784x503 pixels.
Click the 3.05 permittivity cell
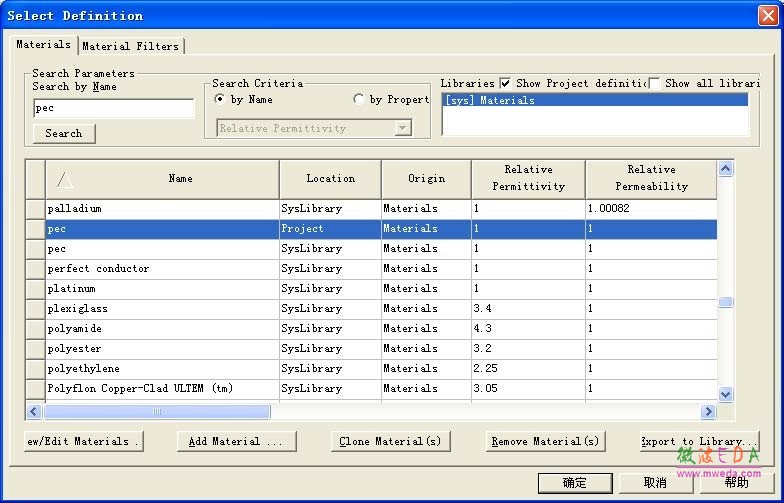[528, 388]
